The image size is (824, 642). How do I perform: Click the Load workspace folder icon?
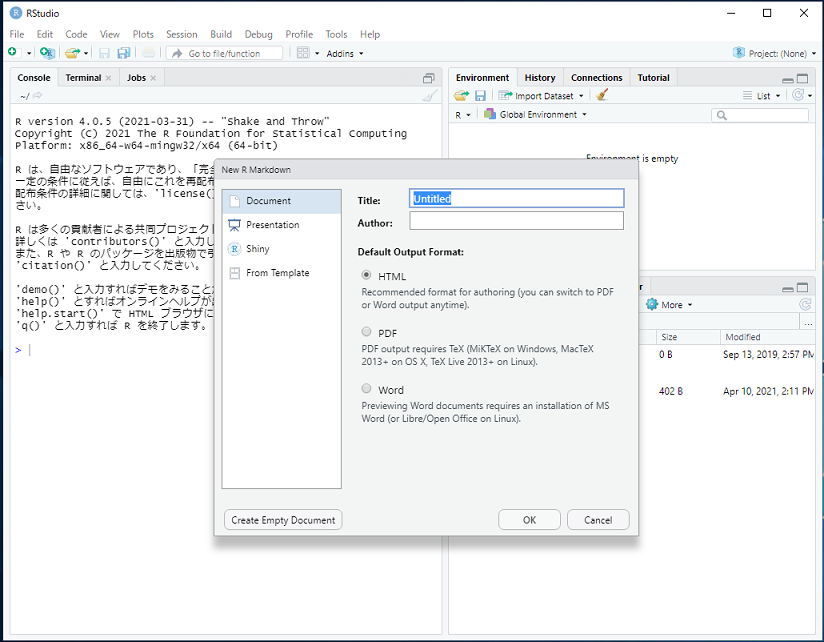[x=461, y=96]
